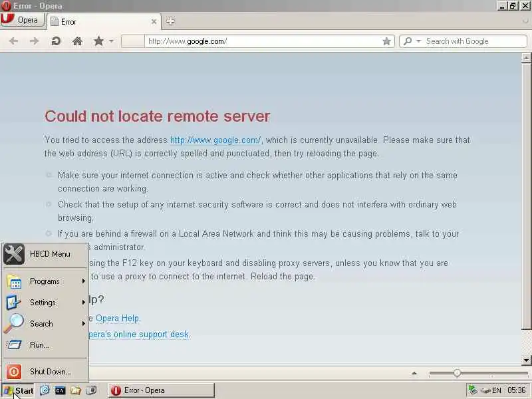Screen dimensions: 532x399
Task: Click the Start button
Action: [x=18, y=390]
